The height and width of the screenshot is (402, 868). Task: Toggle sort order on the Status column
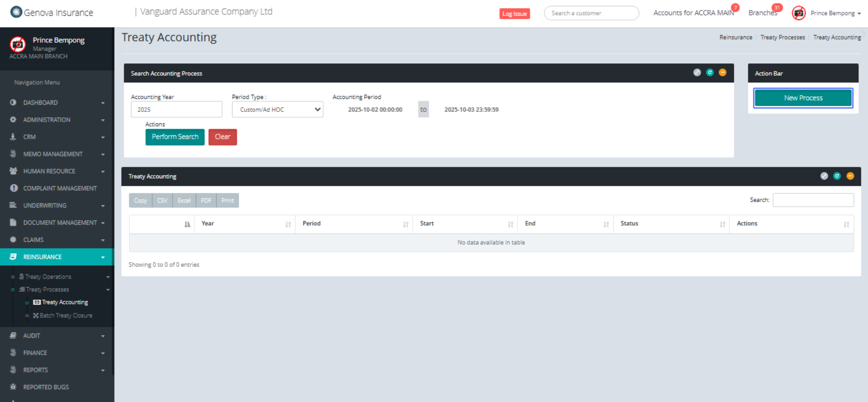point(671,224)
